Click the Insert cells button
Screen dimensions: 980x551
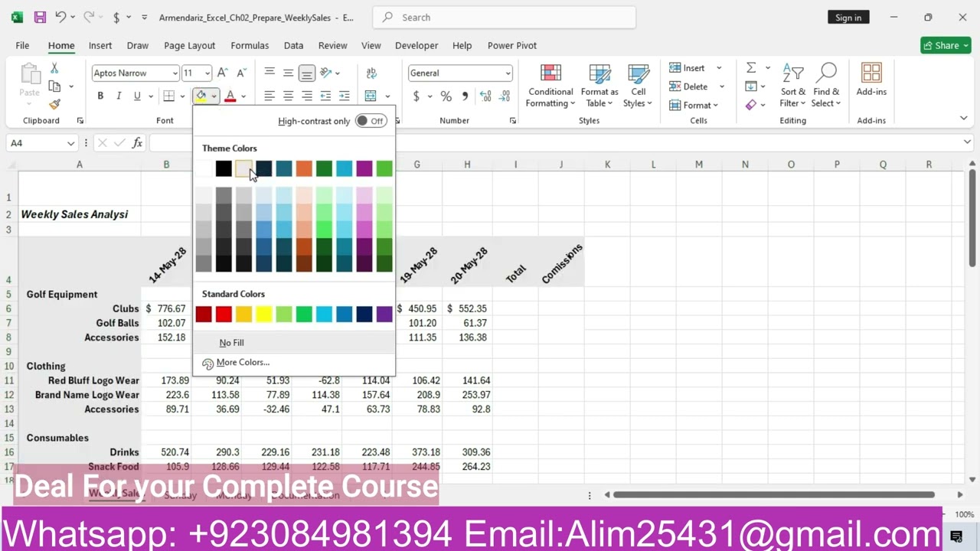tap(688, 68)
